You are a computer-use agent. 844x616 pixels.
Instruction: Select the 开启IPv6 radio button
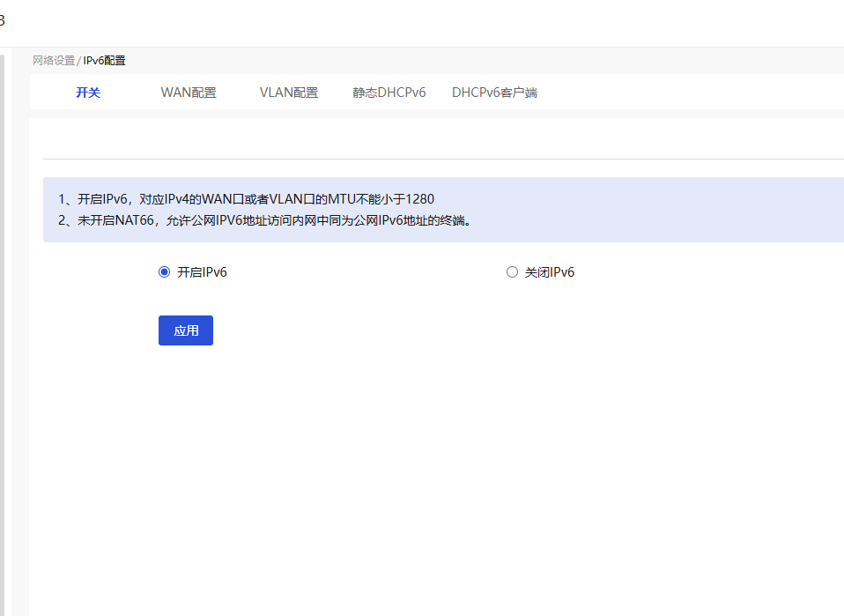(x=164, y=272)
